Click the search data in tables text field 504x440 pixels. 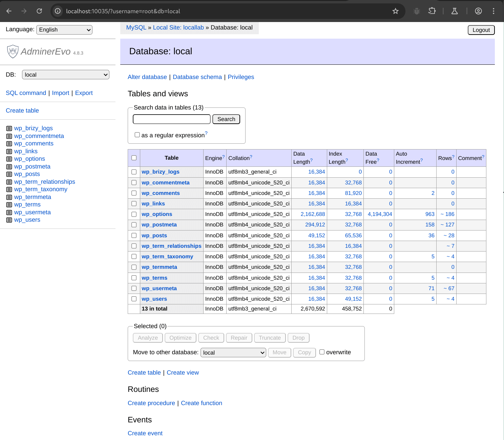tap(172, 119)
